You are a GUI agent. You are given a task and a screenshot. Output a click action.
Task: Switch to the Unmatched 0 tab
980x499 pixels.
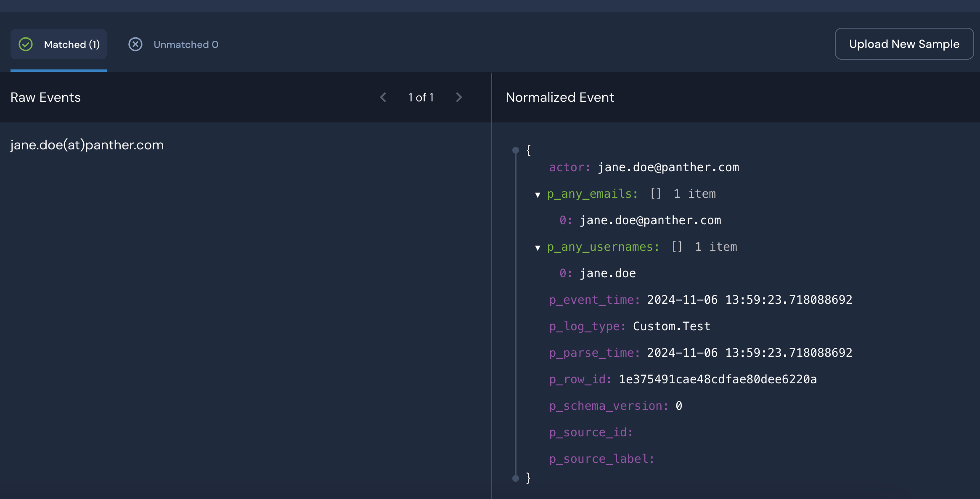coord(185,44)
